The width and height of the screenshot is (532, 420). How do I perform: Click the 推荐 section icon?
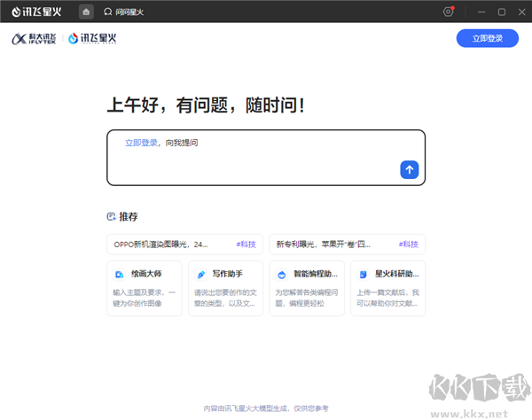[112, 216]
